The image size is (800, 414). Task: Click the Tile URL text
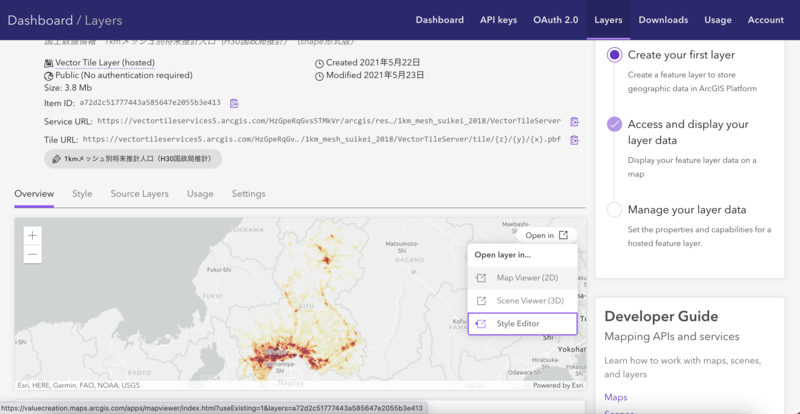click(322, 139)
